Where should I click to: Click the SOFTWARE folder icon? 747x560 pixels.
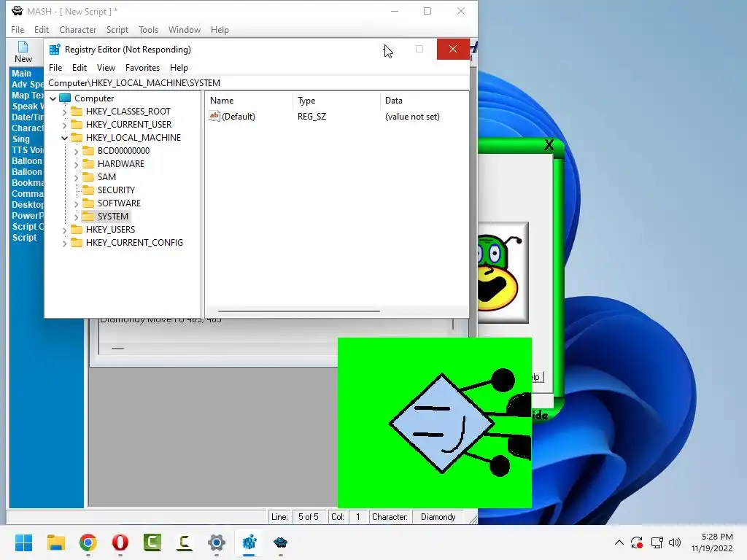click(88, 203)
